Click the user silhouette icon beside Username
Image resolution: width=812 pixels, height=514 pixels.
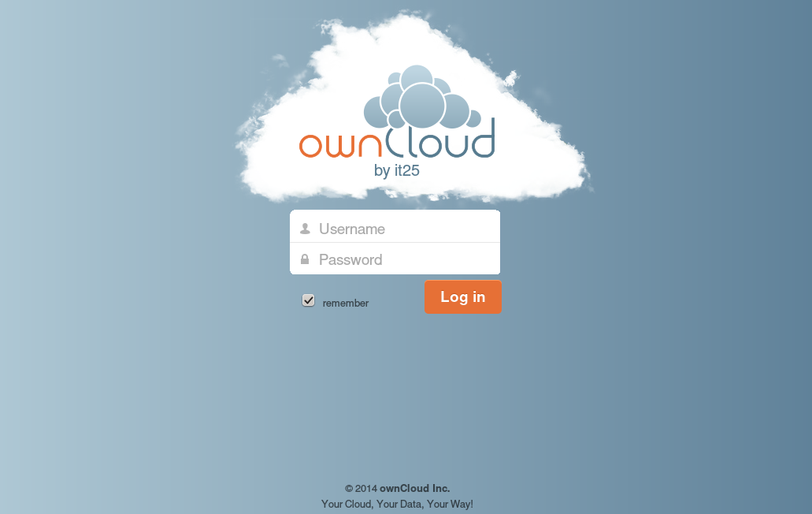[305, 229]
